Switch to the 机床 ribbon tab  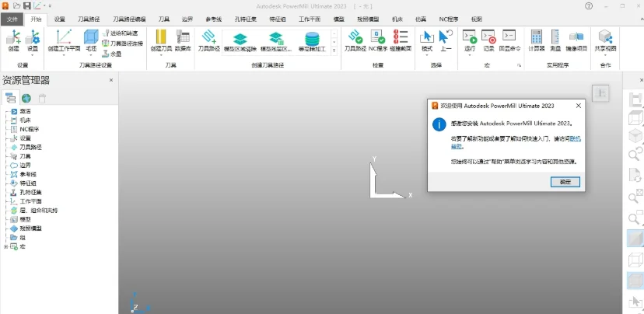coord(397,19)
